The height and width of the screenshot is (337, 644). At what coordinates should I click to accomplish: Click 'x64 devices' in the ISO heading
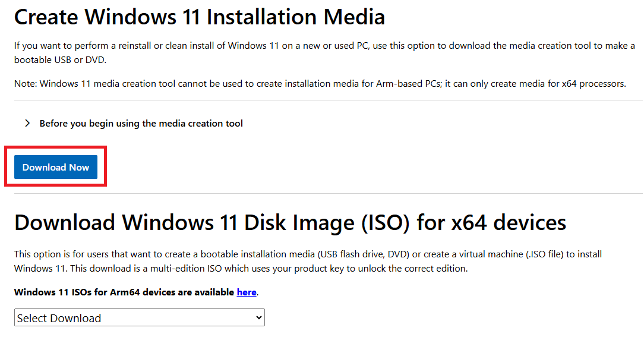509,222
